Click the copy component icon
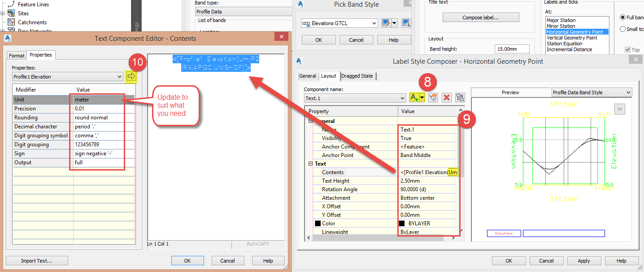 (433, 97)
